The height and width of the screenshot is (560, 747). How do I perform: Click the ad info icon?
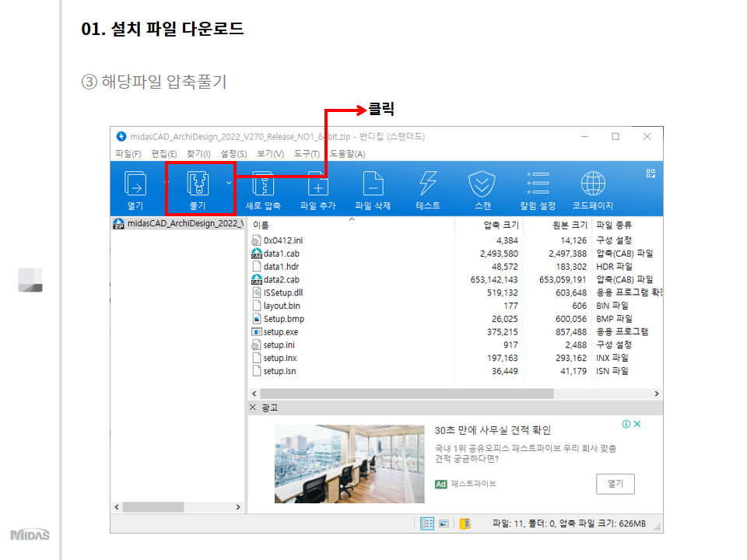point(626,424)
